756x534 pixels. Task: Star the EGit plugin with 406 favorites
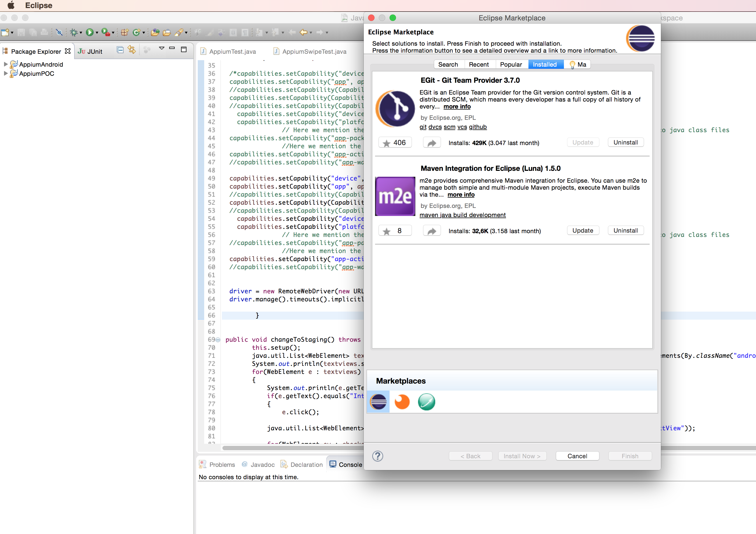pos(395,143)
